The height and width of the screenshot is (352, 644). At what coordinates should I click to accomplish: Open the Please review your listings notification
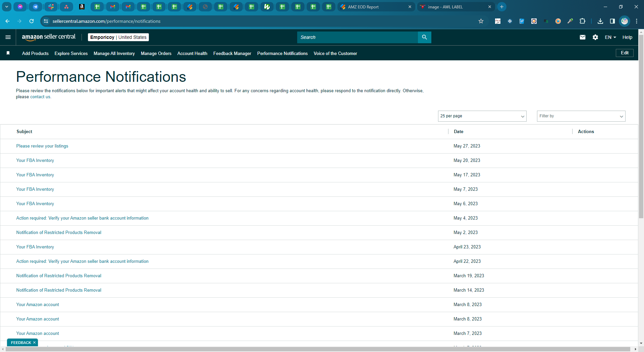(x=42, y=146)
